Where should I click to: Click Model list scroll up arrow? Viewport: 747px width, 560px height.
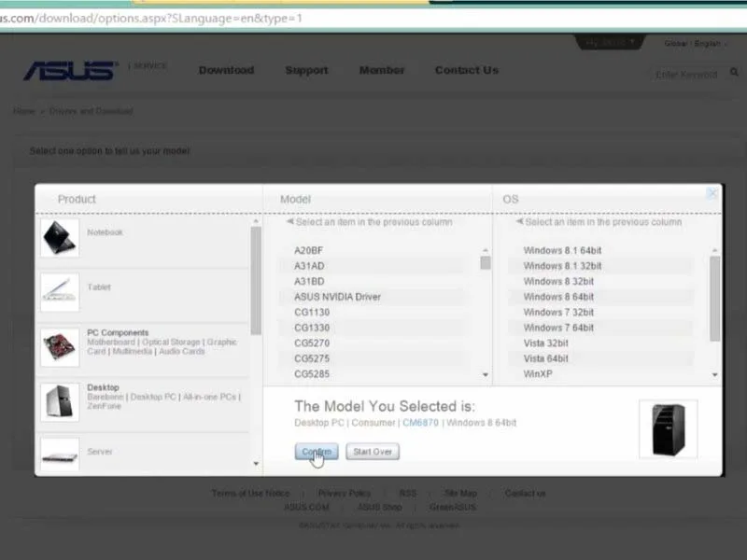[486, 250]
